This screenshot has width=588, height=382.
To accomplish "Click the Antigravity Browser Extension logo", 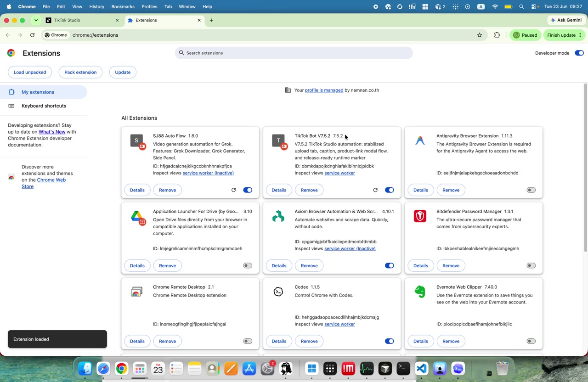I will [x=420, y=140].
